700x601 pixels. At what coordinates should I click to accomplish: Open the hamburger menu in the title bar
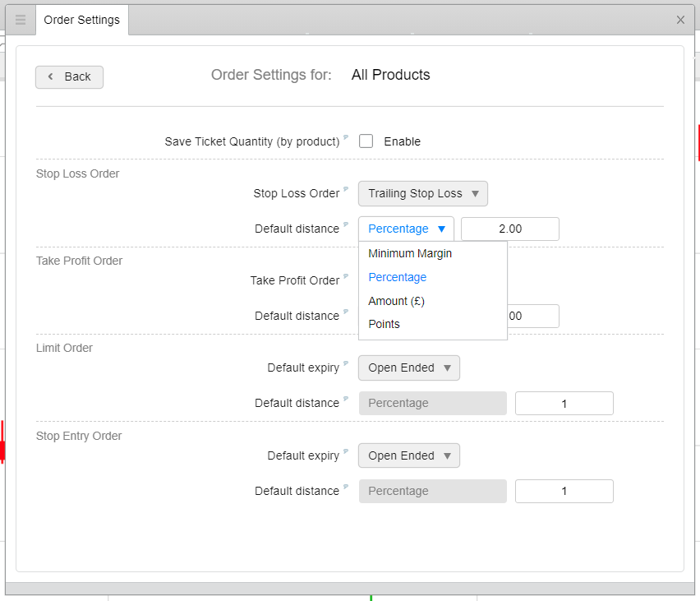point(21,20)
